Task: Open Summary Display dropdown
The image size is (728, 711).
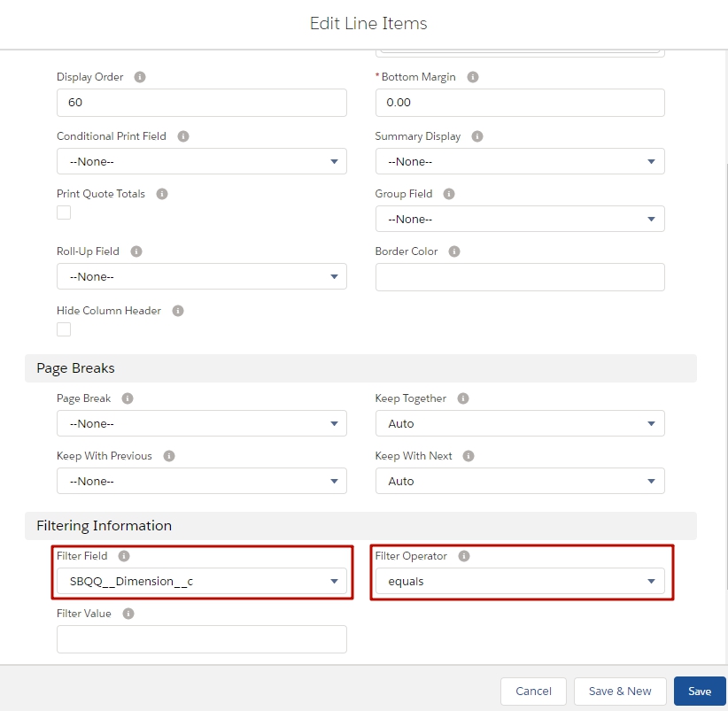Action: coord(520,161)
